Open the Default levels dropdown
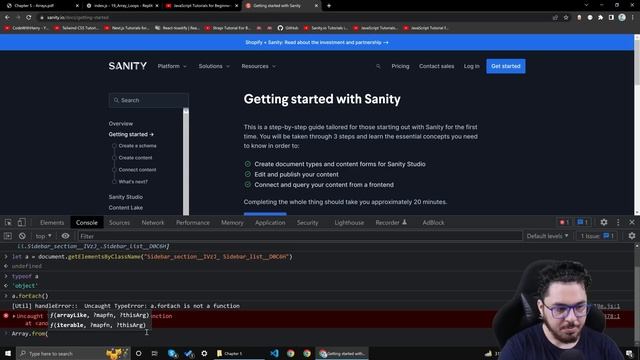 pyautogui.click(x=547, y=236)
